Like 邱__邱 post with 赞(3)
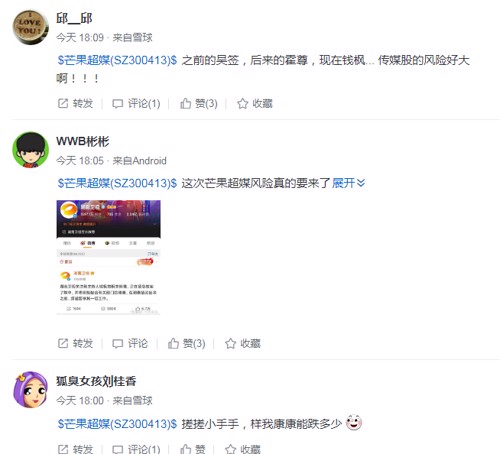 [199, 104]
